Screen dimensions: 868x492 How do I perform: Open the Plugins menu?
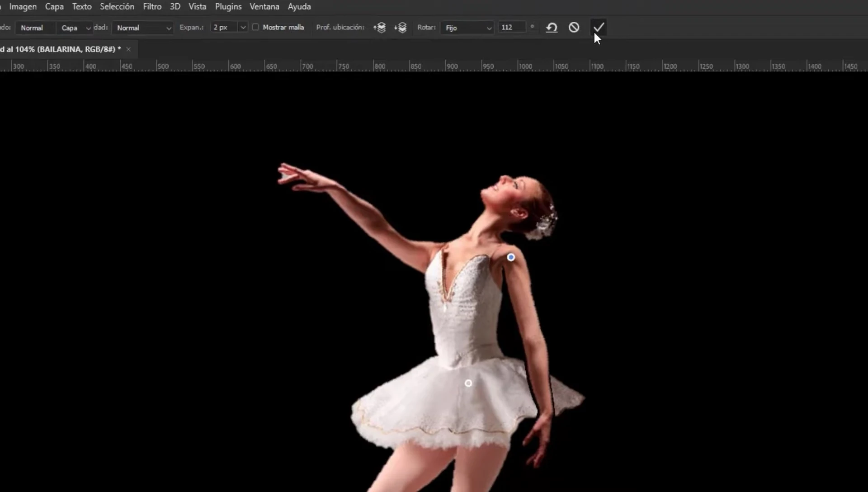[x=228, y=6]
